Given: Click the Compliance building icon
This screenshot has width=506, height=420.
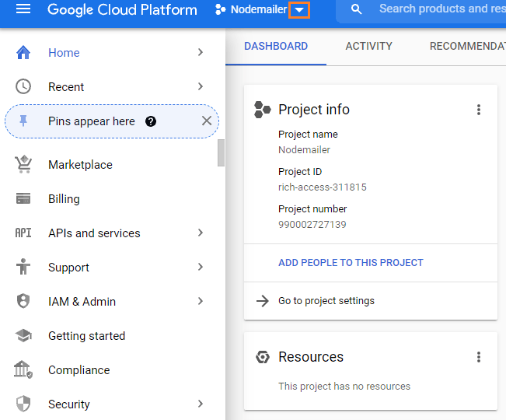Looking at the screenshot, I should coord(23,369).
